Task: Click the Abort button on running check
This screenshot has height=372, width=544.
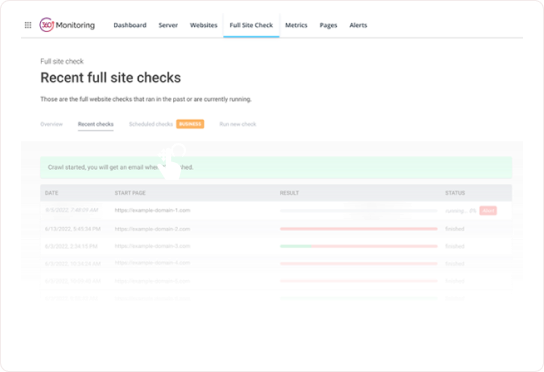Action: tap(488, 211)
